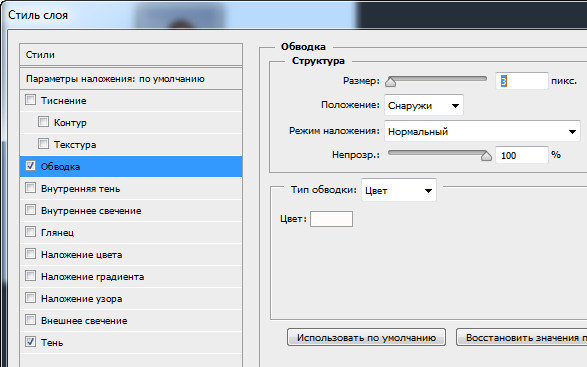The image size is (587, 367).
Task: Open Наложение цвета settings by its label
Action: (x=82, y=255)
